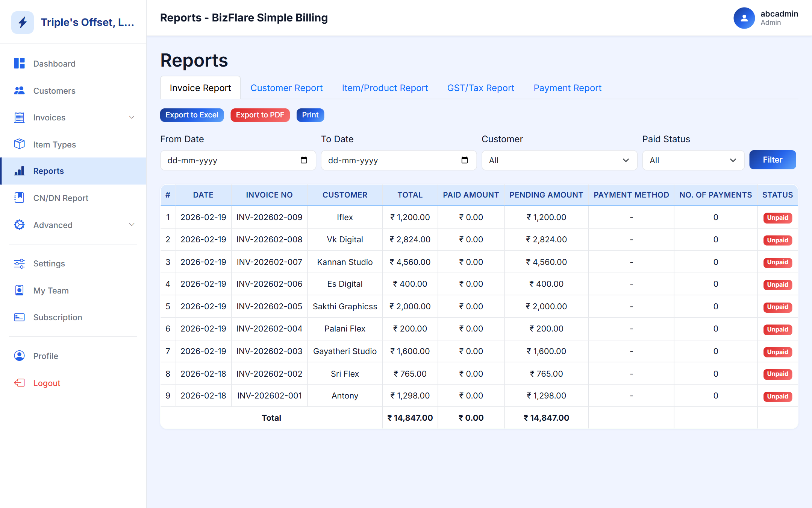Click the STATUS column header
The image size is (812, 508).
pyautogui.click(x=777, y=195)
